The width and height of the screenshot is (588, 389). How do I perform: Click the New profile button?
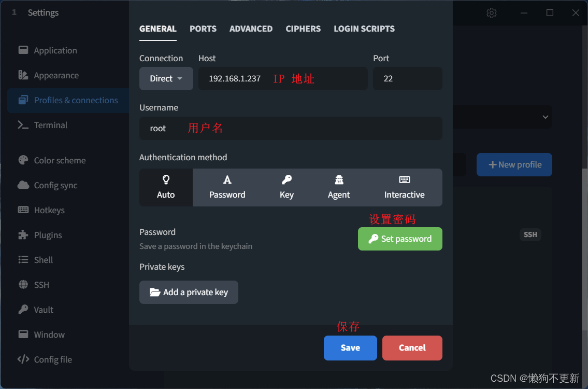(x=514, y=164)
